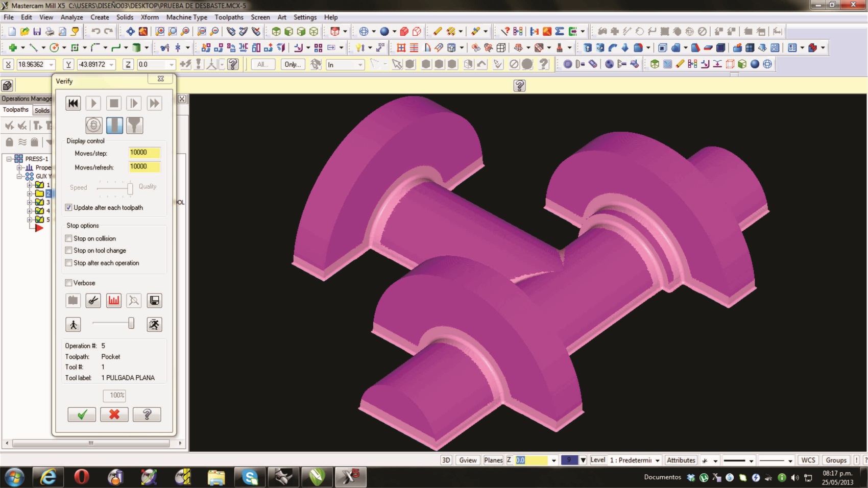Click the running man fast speed icon

point(154,324)
